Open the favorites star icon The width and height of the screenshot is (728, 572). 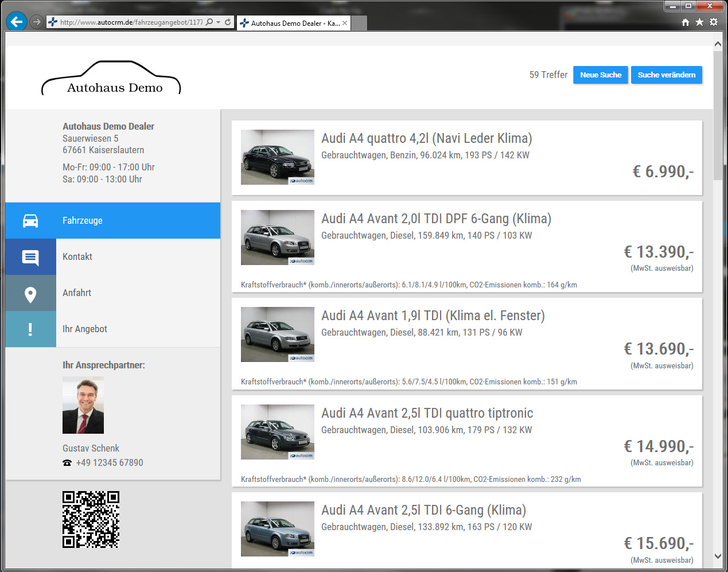(x=699, y=22)
